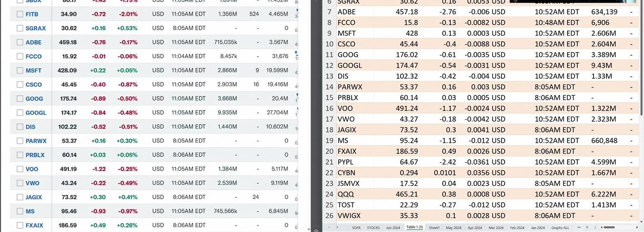Click the next sheet navigation arrow

pyautogui.click(x=337, y=227)
